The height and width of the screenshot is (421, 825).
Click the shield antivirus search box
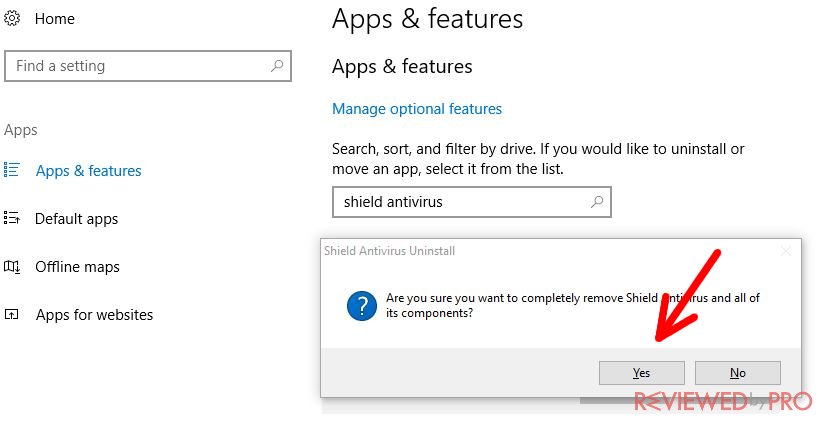[x=471, y=202]
